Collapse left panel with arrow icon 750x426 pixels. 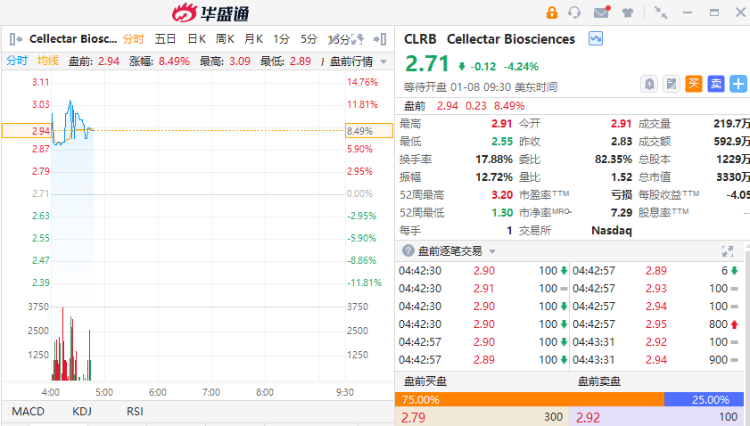pos(16,39)
